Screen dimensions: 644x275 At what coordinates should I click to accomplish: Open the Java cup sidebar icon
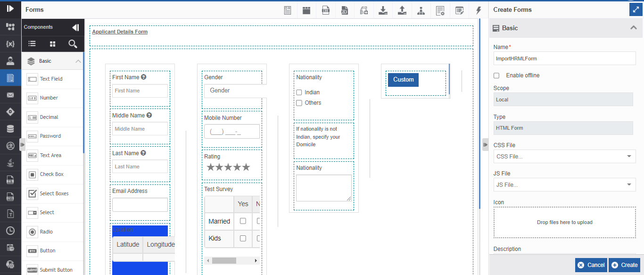(10, 163)
